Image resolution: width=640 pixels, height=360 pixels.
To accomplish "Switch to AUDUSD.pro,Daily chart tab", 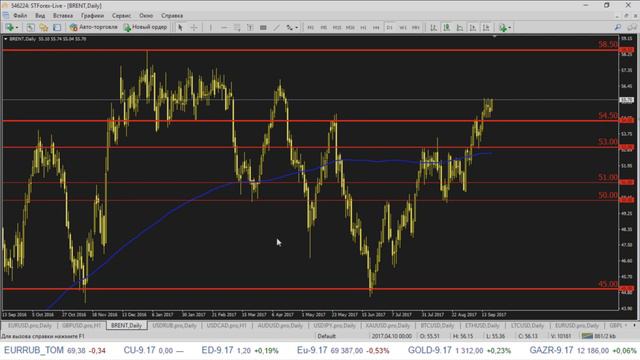I will (280, 325).
